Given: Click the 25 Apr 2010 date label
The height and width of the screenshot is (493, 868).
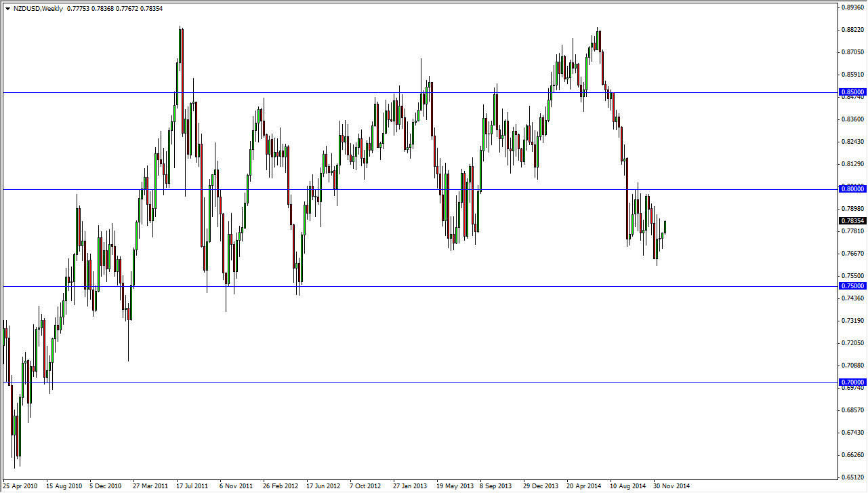Looking at the screenshot, I should point(20,486).
